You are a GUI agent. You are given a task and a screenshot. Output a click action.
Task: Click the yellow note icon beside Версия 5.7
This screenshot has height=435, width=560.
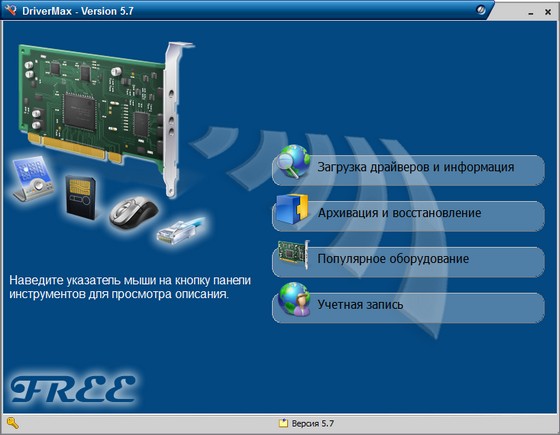coord(283,423)
